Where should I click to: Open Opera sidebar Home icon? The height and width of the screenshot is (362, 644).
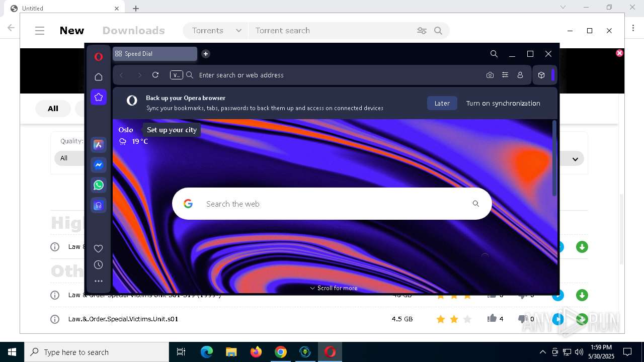point(99,77)
